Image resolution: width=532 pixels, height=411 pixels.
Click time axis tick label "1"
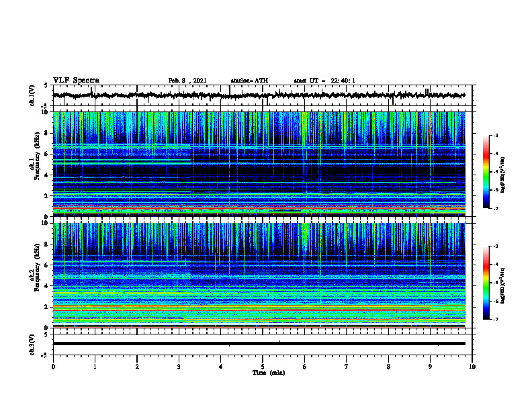95,367
